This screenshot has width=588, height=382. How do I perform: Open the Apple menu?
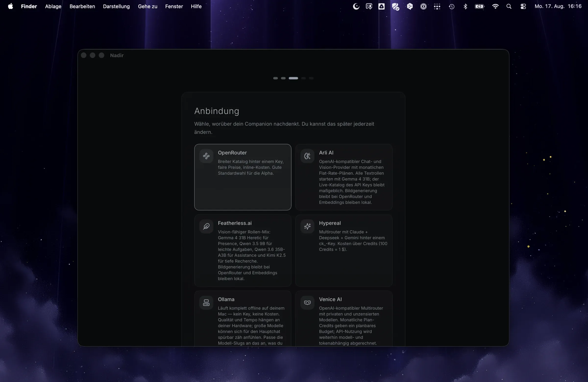click(x=10, y=6)
